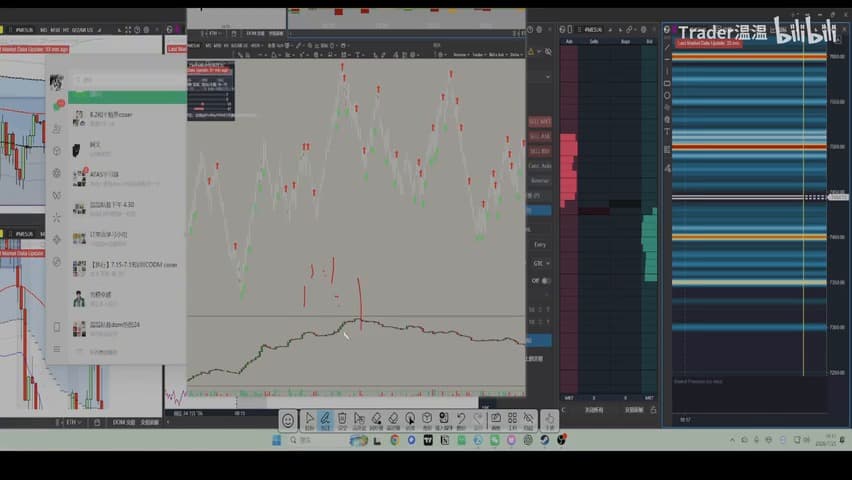Select the arrow pointer tool in annotation toolbar

309,420
